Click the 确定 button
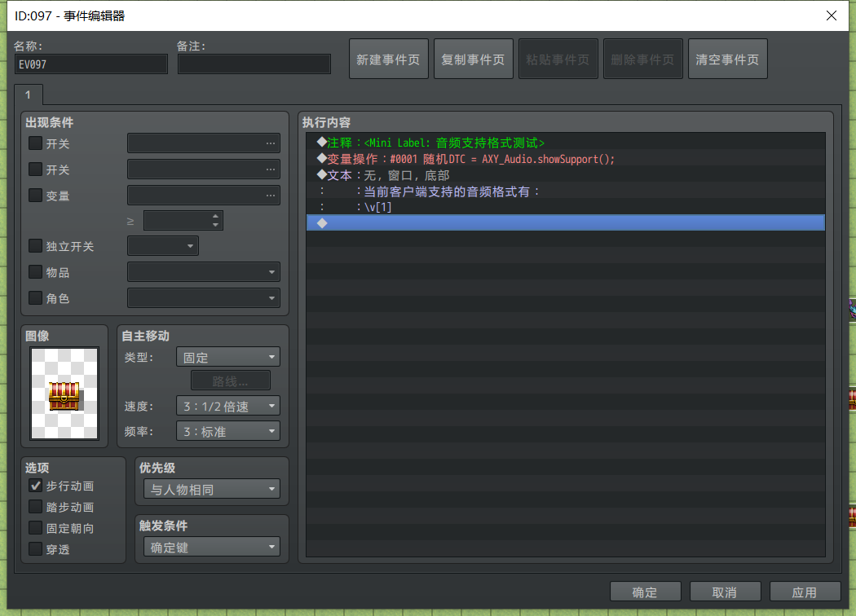 pyautogui.click(x=646, y=592)
